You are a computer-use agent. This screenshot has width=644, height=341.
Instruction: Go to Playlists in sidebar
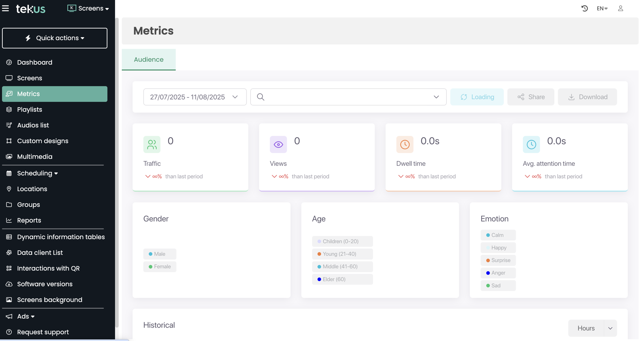pyautogui.click(x=30, y=110)
